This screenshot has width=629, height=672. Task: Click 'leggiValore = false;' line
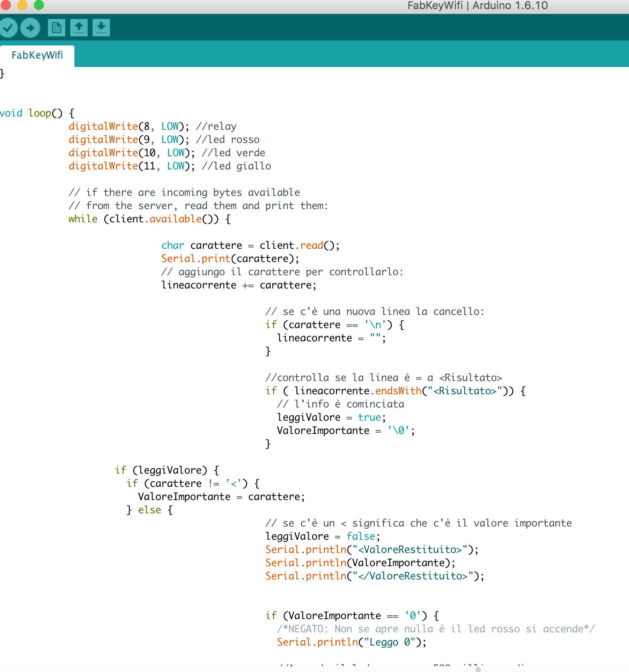pyautogui.click(x=323, y=536)
